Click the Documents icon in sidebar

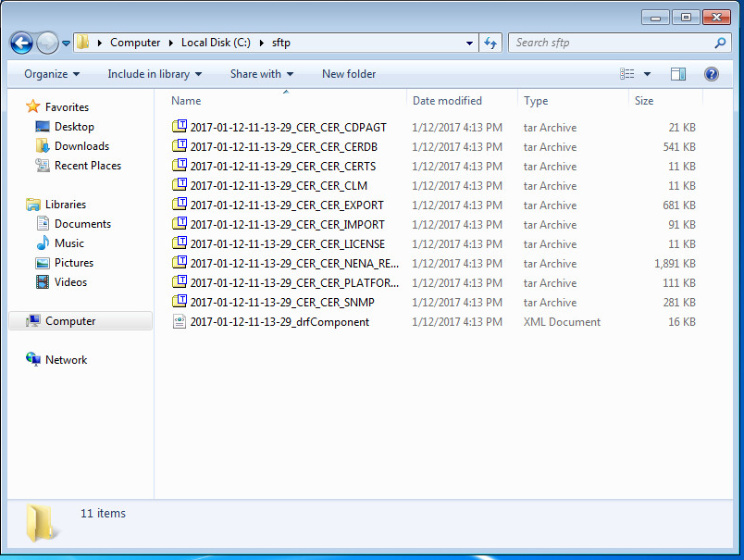pos(43,223)
